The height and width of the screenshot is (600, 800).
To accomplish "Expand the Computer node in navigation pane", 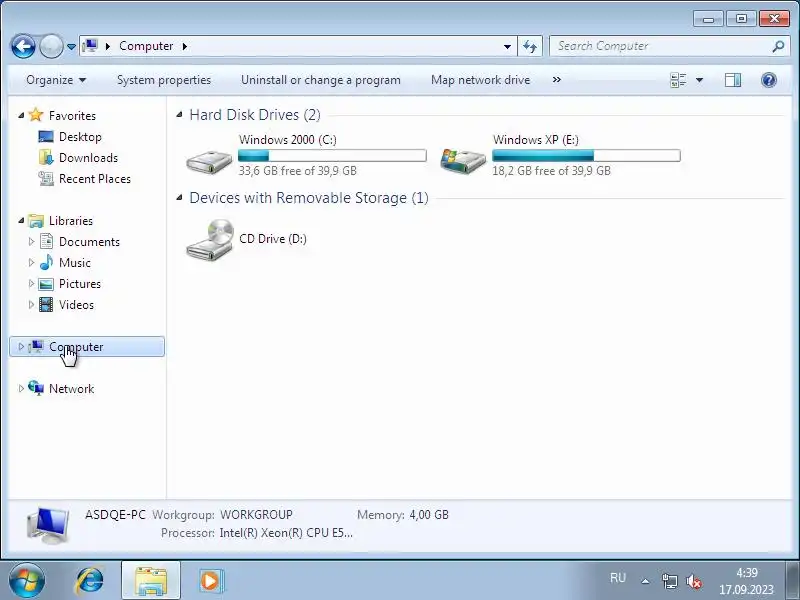I will 21,346.
